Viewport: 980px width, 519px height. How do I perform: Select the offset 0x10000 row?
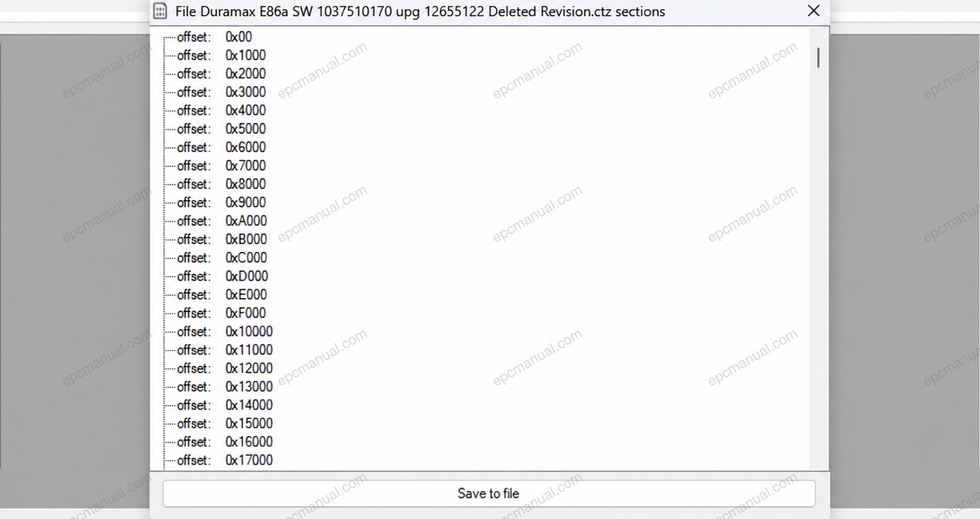point(225,332)
